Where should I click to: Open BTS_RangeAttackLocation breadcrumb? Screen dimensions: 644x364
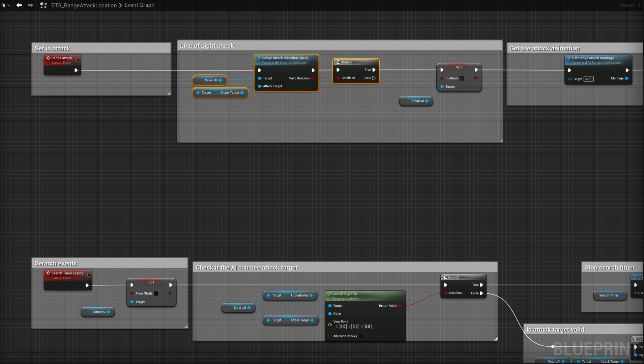coord(84,5)
